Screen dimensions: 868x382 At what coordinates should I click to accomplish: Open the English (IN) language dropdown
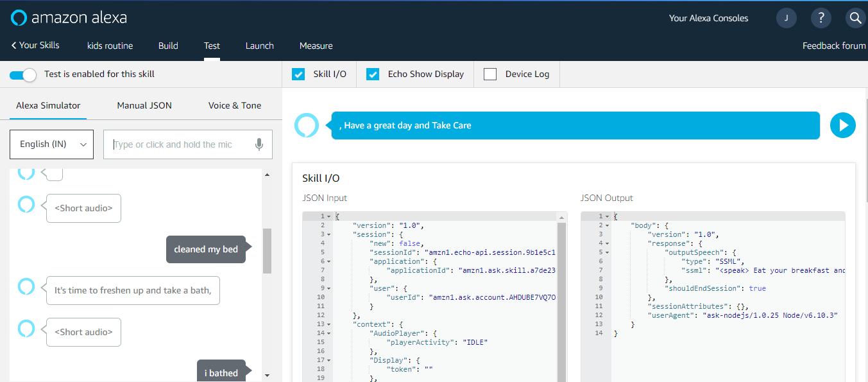click(x=52, y=144)
